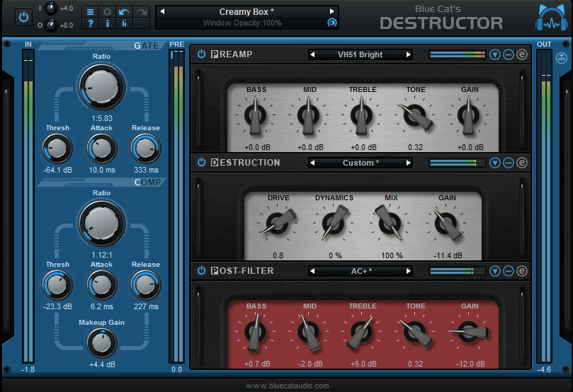This screenshot has width=573, height=392.
Task: Toggle the Post-Filter section power button
Action: [x=201, y=271]
